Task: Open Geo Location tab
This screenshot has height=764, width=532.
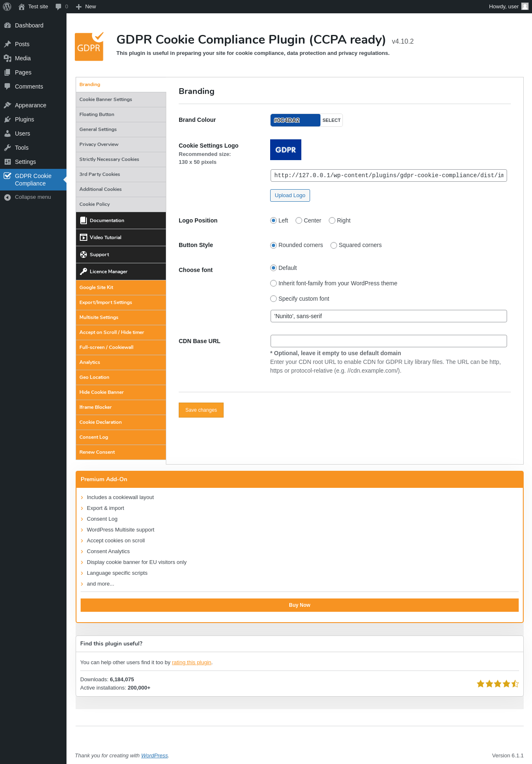Action: coord(121,377)
